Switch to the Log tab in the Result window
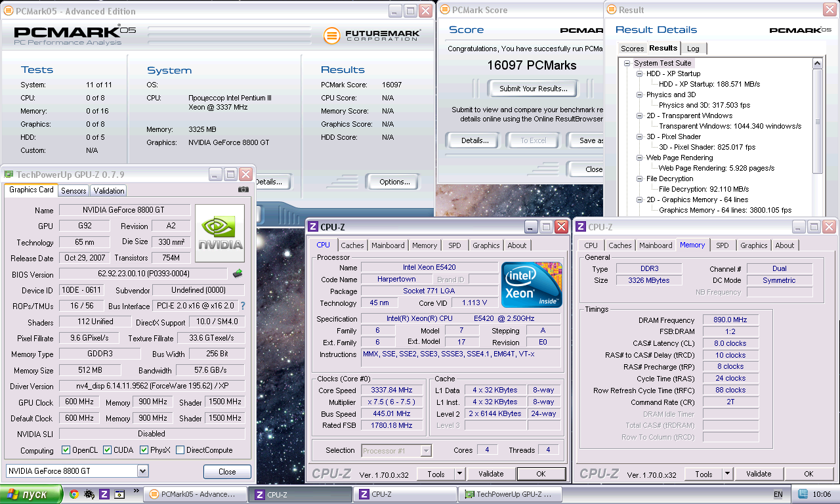The height and width of the screenshot is (504, 840). point(694,49)
